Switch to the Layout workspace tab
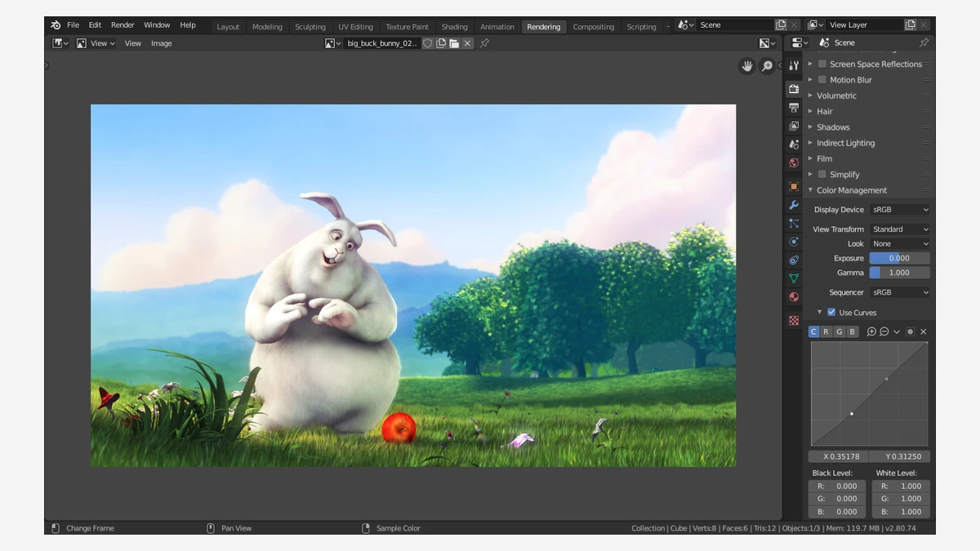 [228, 27]
